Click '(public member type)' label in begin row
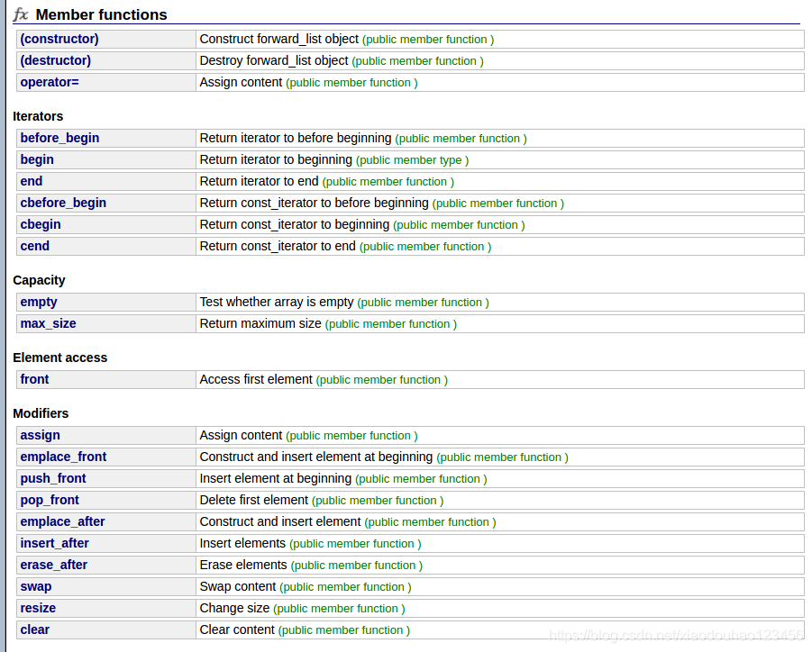This screenshot has height=652, width=812. click(x=412, y=160)
